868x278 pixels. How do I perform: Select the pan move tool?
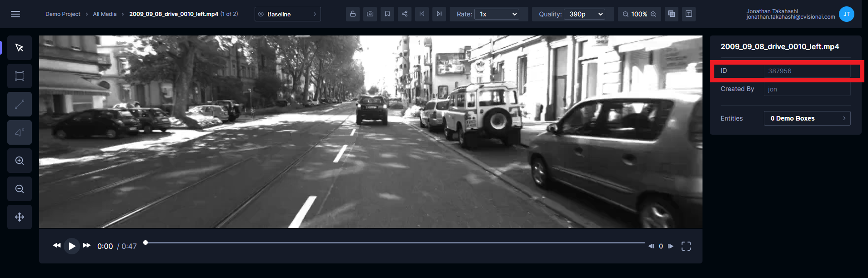tap(20, 217)
